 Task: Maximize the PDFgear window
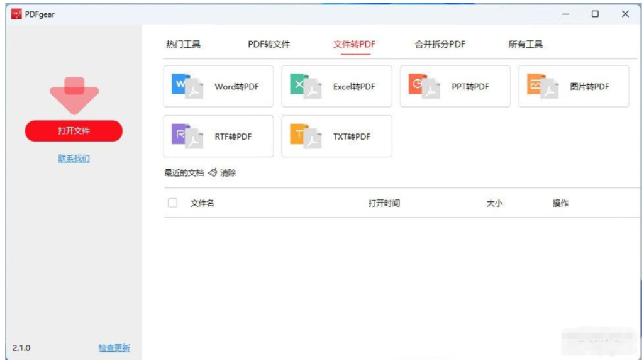click(x=595, y=14)
